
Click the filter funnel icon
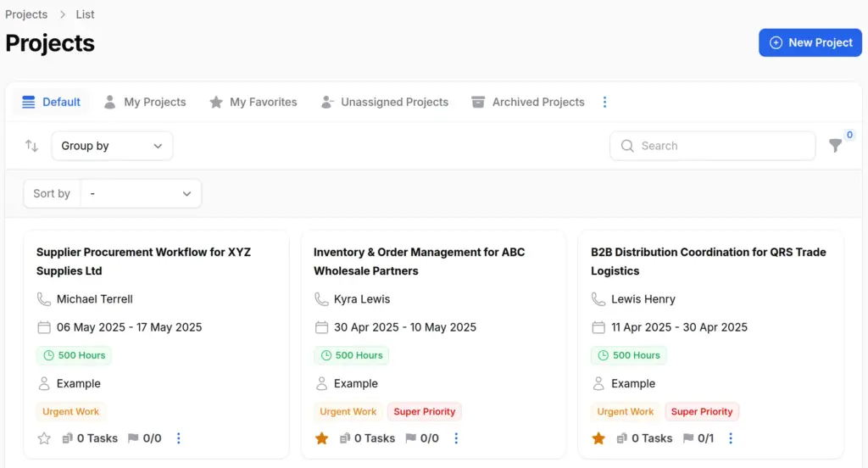[835, 146]
